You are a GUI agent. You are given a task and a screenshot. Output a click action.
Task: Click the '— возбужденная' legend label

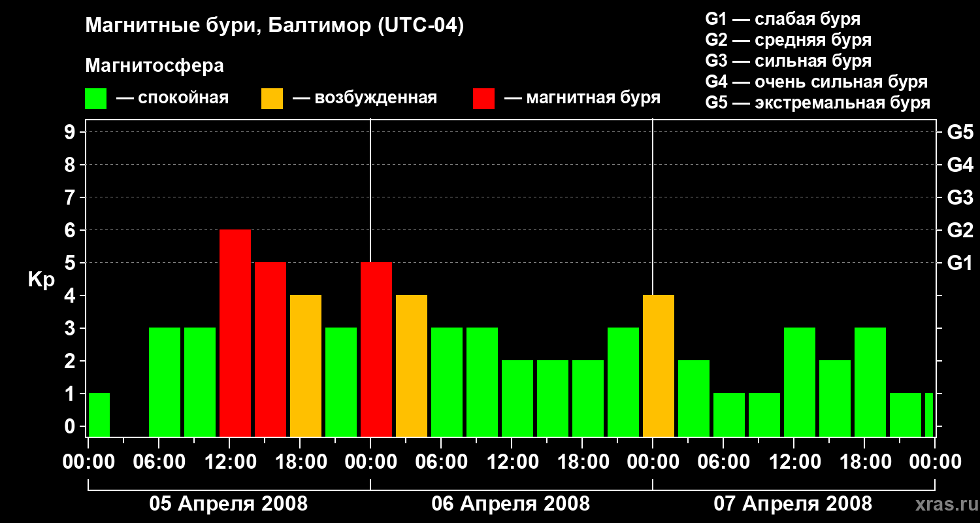pos(365,99)
